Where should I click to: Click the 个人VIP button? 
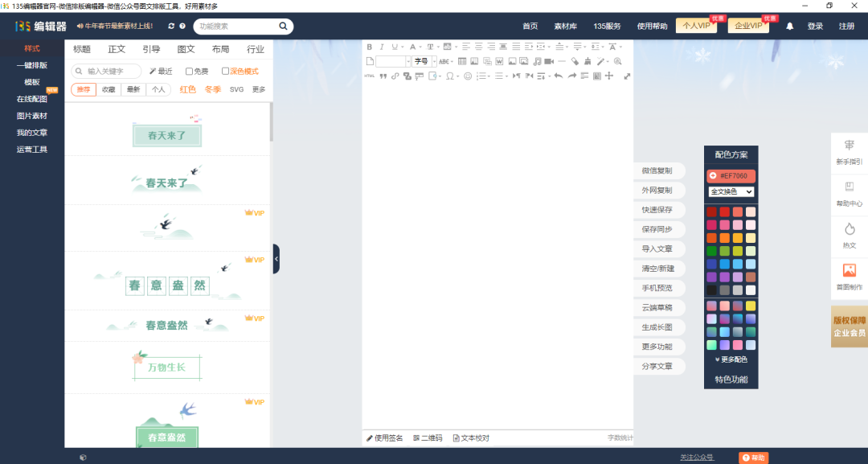click(x=696, y=26)
